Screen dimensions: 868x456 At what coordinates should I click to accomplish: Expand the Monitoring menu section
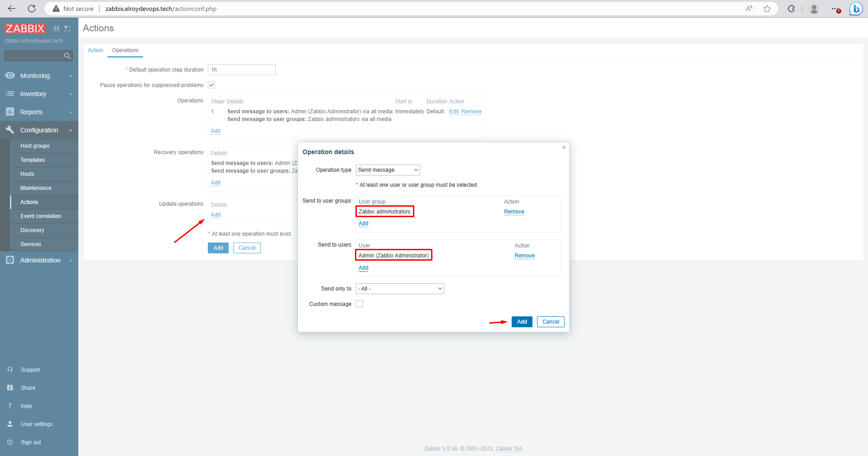(39, 76)
